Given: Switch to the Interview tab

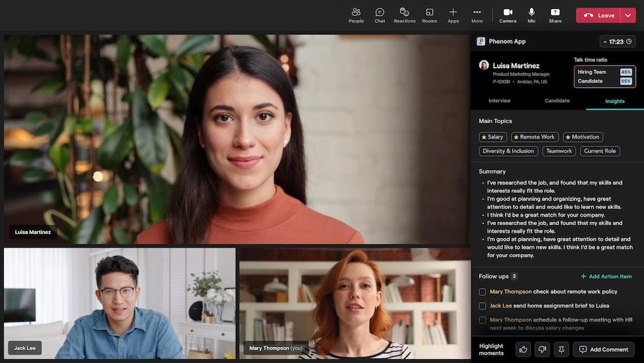Looking at the screenshot, I should coord(500,101).
